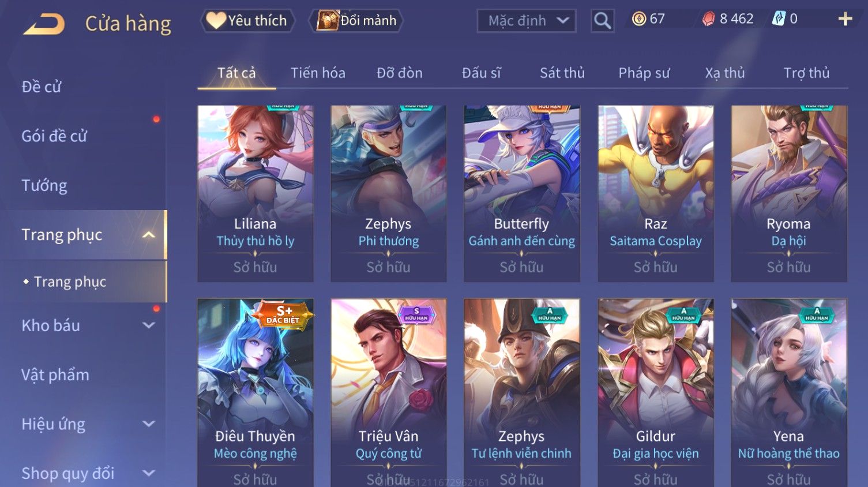Open Gói đề cử sidebar item
Image resolution: width=868 pixels, height=487 pixels.
pos(54,136)
